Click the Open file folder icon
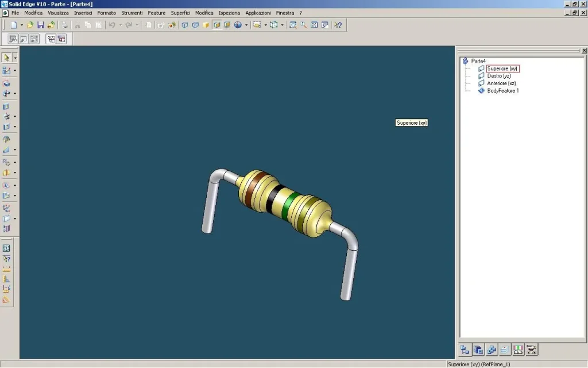The height and width of the screenshot is (368, 588). pyautogui.click(x=30, y=25)
